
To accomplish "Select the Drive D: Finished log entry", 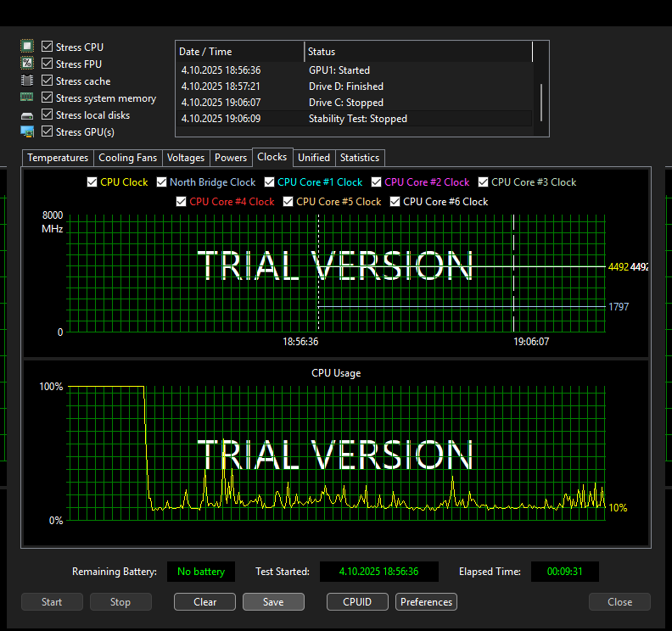I will 355,87.
